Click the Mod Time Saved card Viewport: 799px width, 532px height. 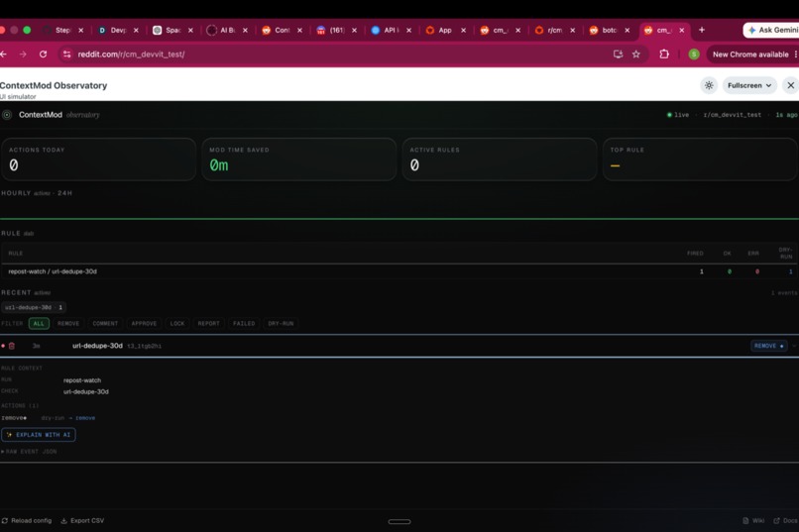299,160
